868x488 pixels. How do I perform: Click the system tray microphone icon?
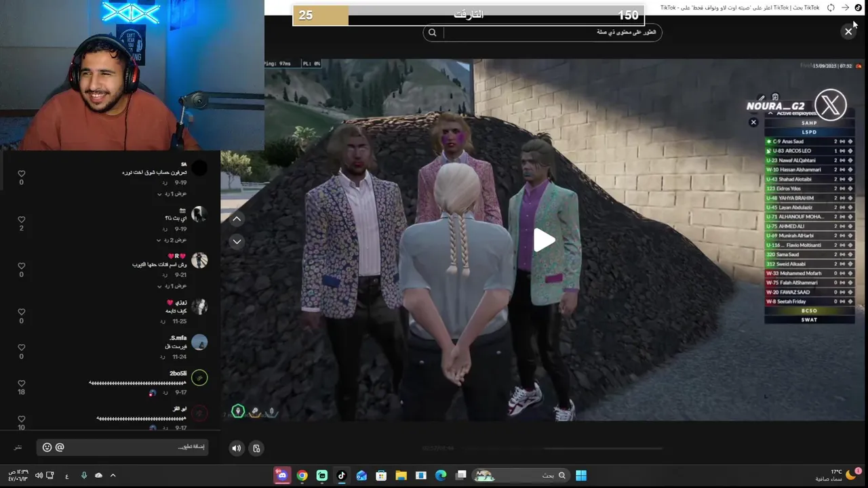(84, 476)
